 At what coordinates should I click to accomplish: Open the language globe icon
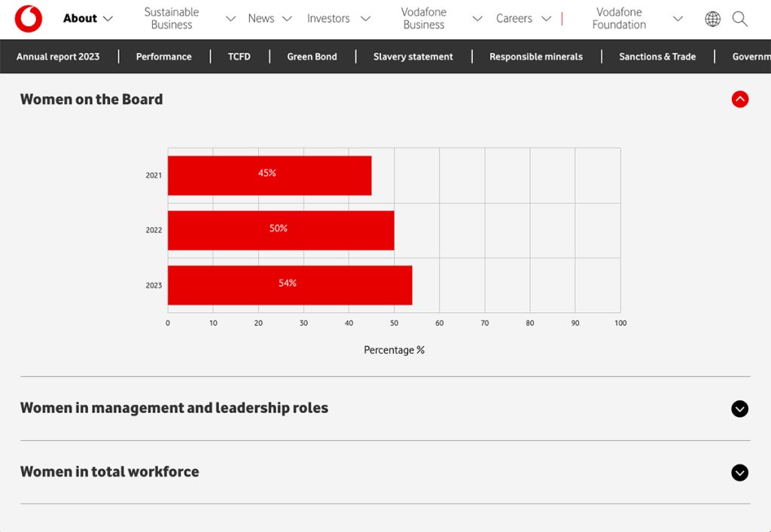(712, 19)
